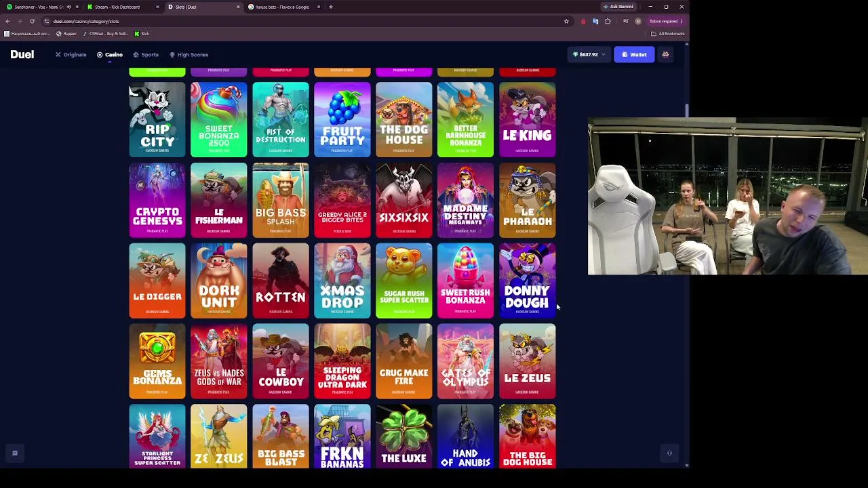Image resolution: width=868 pixels, height=488 pixels.
Task: Open the SixSixSix slot
Action: click(x=404, y=200)
